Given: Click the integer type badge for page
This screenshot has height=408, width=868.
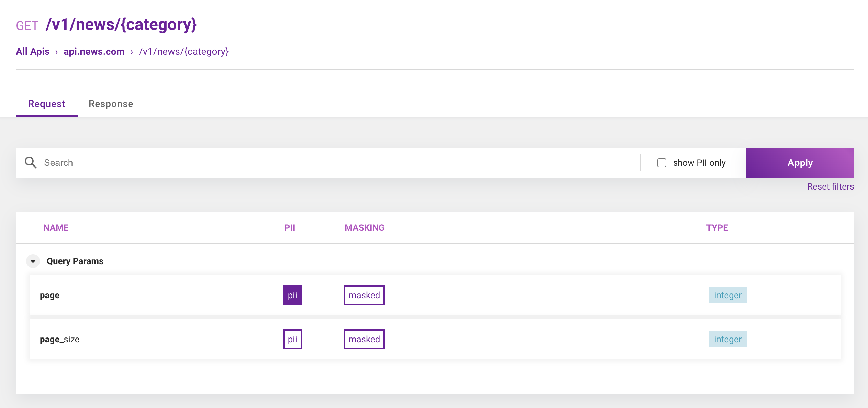Looking at the screenshot, I should pos(727,295).
